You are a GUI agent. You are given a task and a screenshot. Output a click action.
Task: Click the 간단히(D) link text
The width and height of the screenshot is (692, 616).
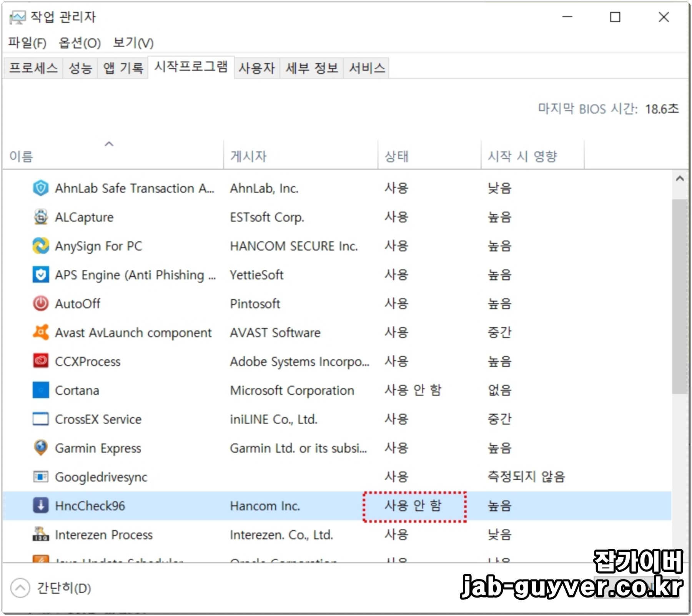tap(64, 588)
